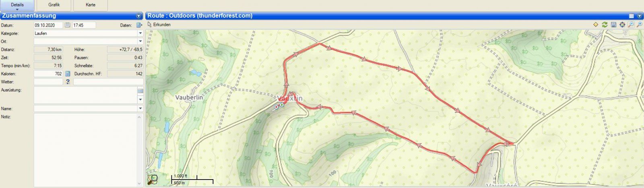Open the Daten data source icon
Image resolution: width=644 pixels, height=188 pixels.
[x=139, y=25]
